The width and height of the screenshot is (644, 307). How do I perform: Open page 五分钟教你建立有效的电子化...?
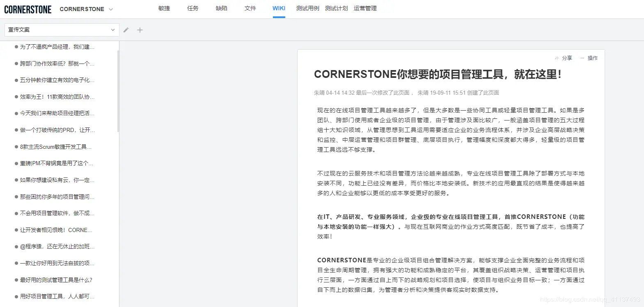pyautogui.click(x=57, y=80)
